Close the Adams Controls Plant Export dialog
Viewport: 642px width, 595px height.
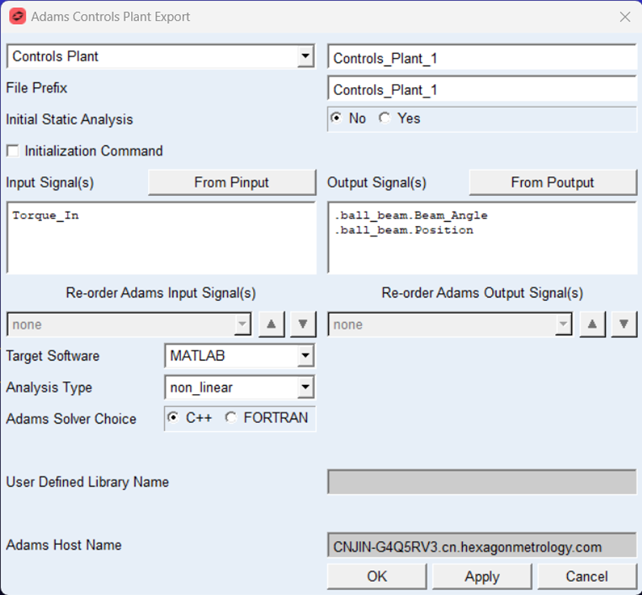(625, 17)
